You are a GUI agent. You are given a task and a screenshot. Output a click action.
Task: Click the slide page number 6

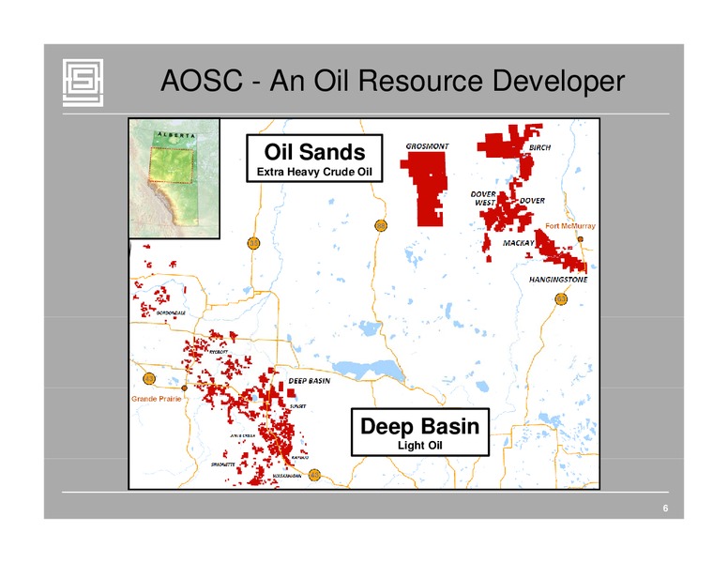point(665,509)
